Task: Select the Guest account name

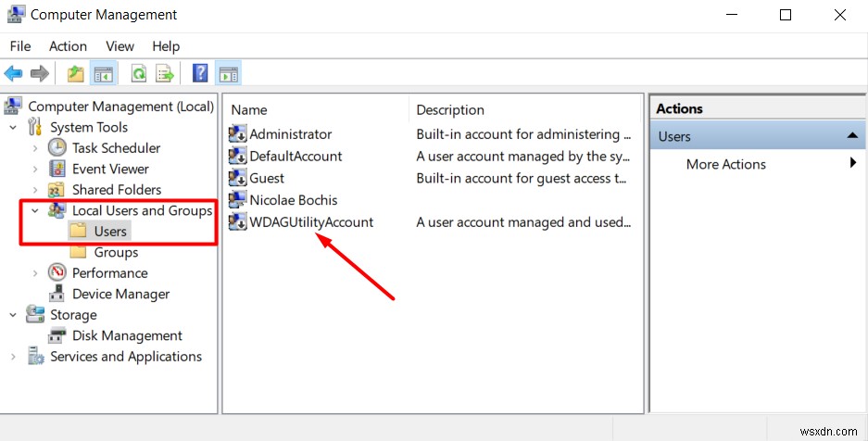Action: [267, 178]
